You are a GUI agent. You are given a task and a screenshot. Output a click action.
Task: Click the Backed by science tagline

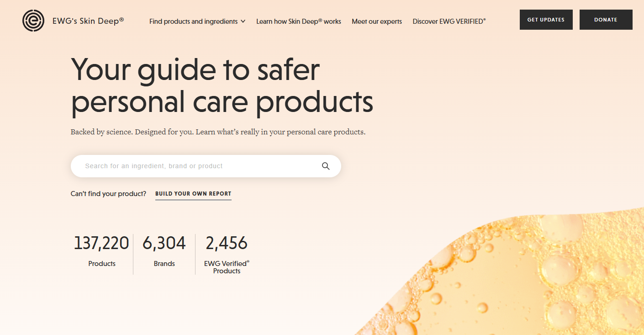[x=218, y=132]
